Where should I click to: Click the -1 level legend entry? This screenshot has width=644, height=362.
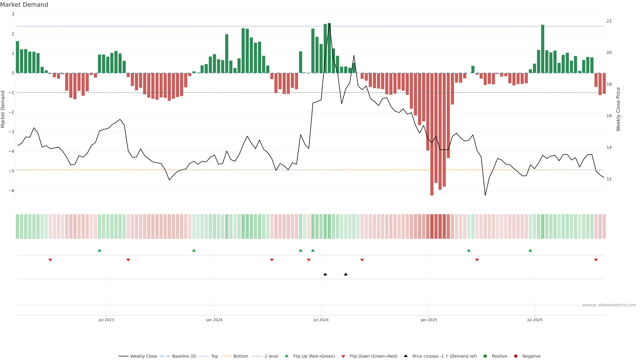pyautogui.click(x=271, y=356)
